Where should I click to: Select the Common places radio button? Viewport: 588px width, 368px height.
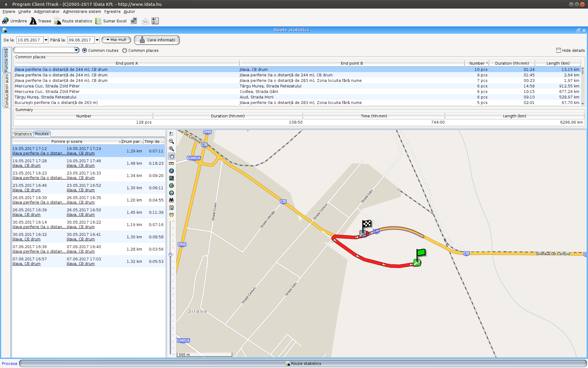pyautogui.click(x=125, y=51)
